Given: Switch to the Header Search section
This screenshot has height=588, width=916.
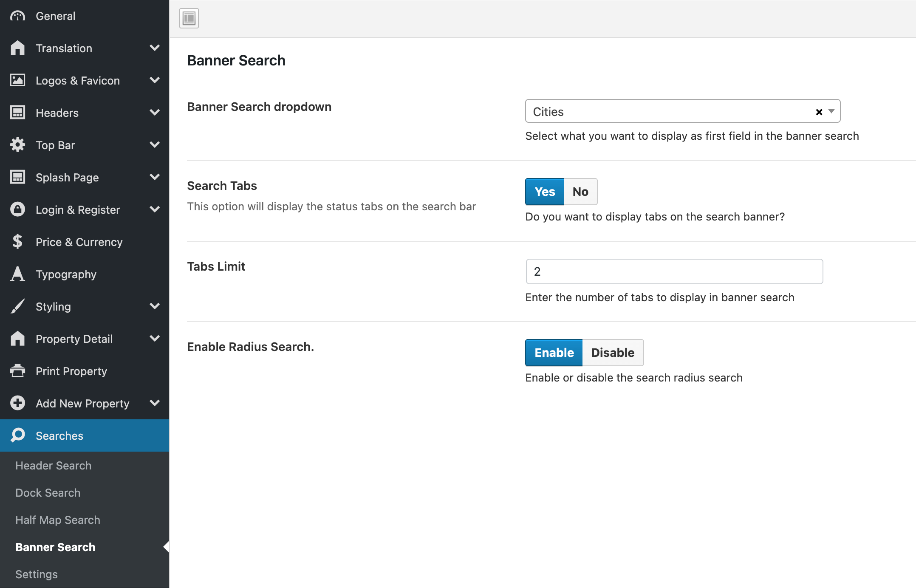Looking at the screenshot, I should click(53, 465).
